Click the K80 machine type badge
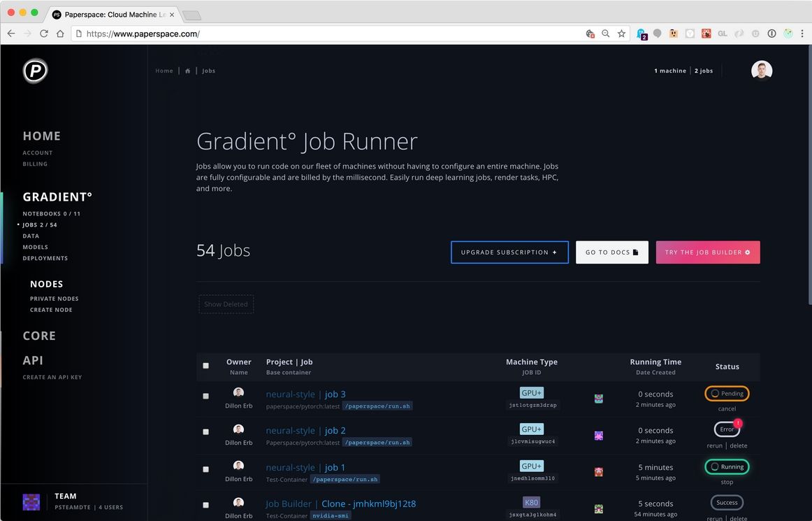 coord(531,502)
